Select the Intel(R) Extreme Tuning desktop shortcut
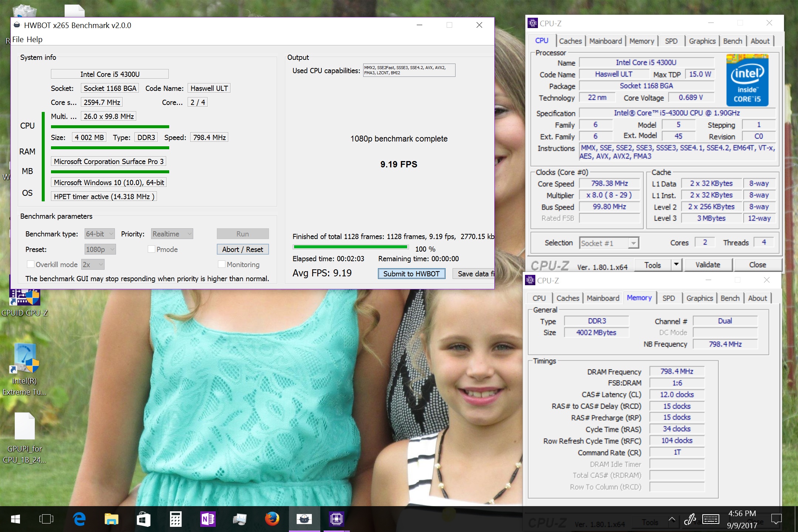Viewport: 798px width, 532px height. point(24,369)
